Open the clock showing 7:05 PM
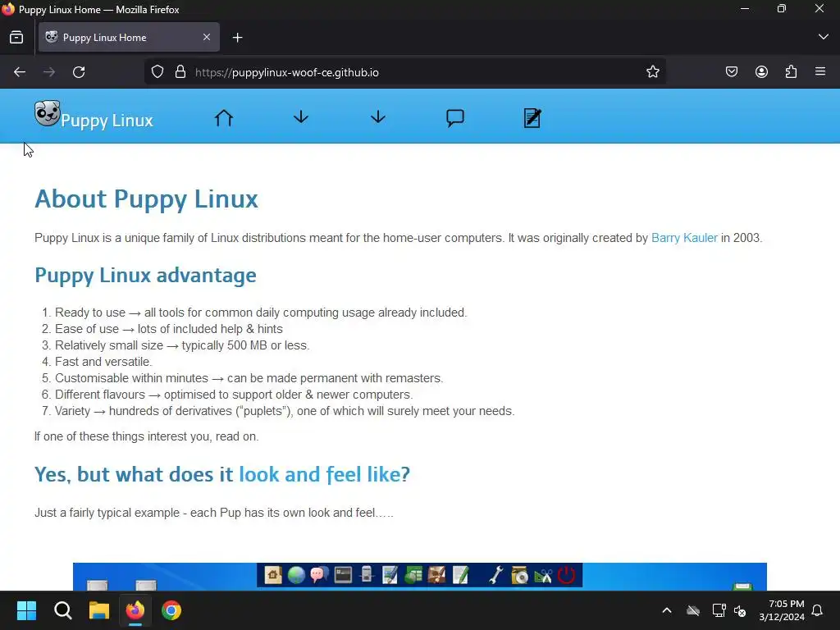 pyautogui.click(x=782, y=610)
